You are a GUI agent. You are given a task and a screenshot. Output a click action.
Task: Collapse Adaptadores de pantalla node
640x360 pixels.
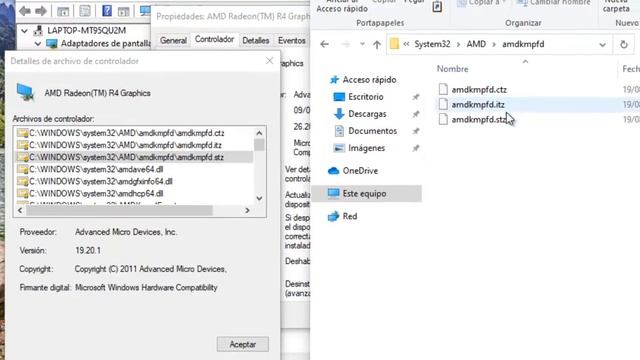pyautogui.click(x=38, y=43)
